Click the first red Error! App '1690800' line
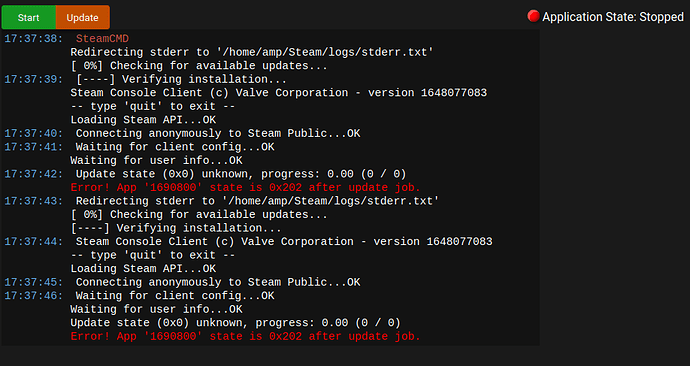Viewport: 690px width, 366px height. 245,187
